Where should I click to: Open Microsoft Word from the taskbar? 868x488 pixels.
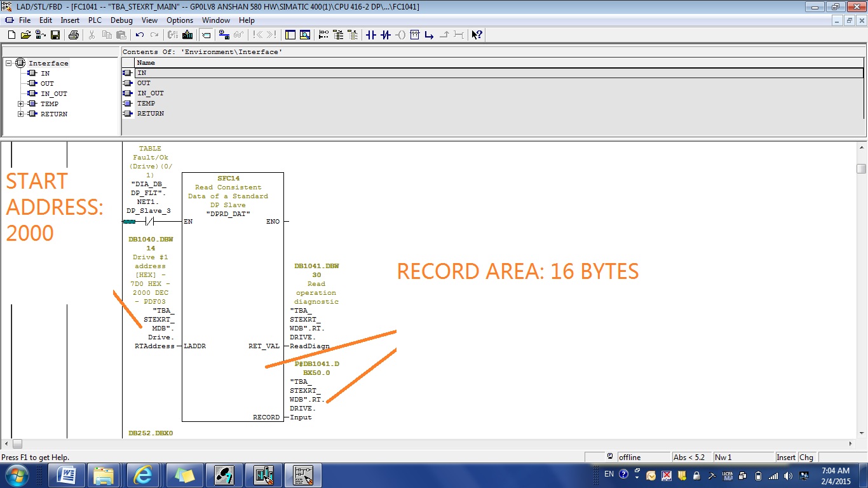67,475
